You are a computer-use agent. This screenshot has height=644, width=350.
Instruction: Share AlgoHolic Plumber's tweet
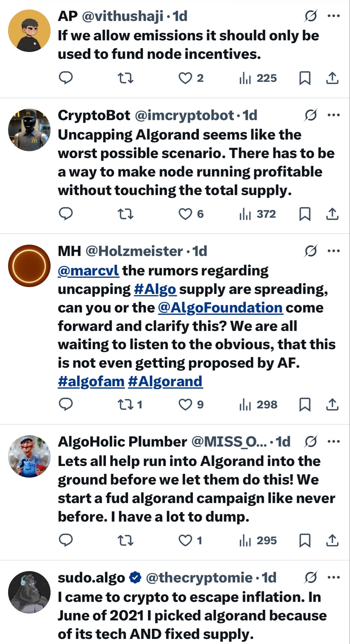coord(332,540)
